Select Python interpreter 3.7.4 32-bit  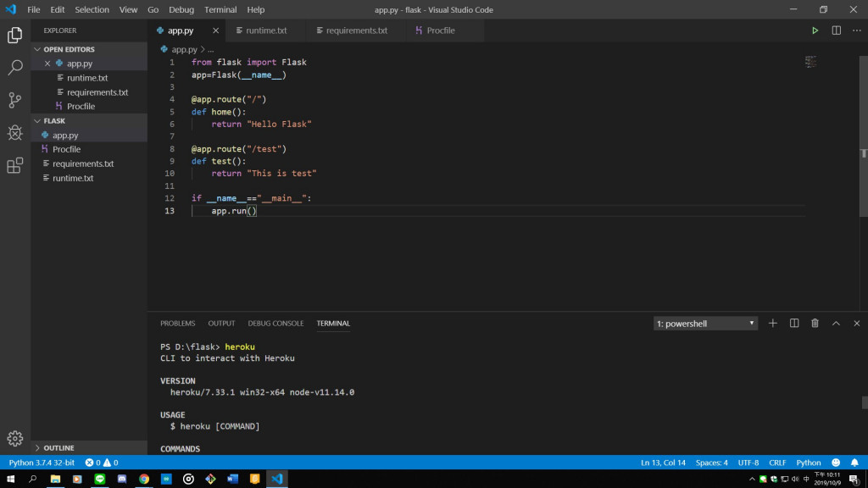[42, 463]
